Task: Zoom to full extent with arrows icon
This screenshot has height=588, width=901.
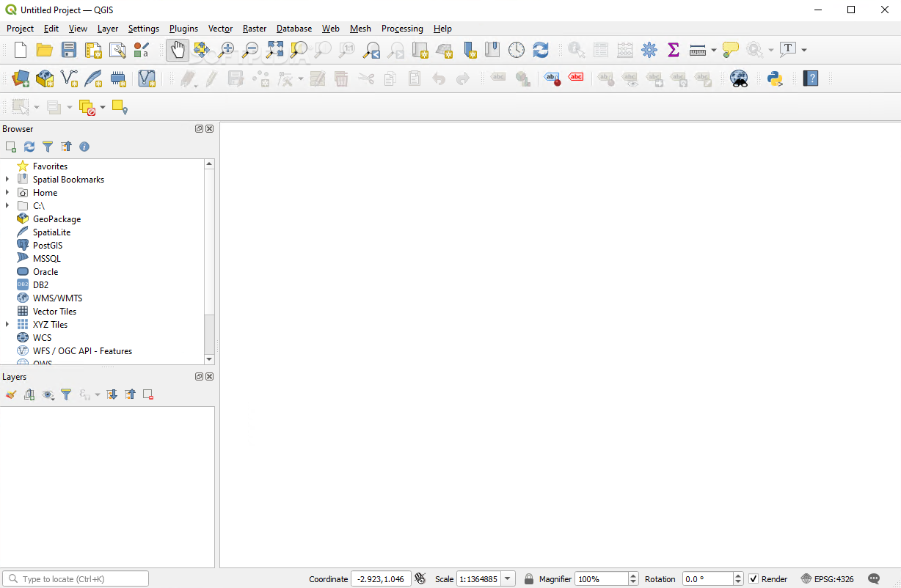Action: point(274,50)
